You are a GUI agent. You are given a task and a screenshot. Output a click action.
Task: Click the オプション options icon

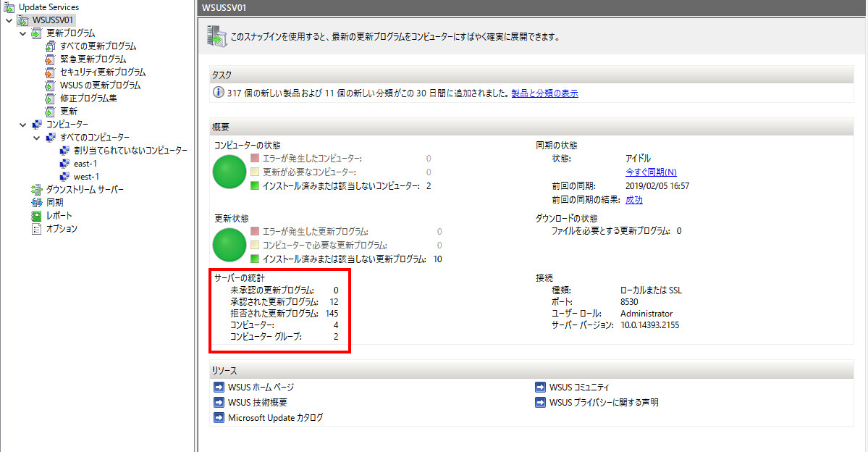(x=37, y=229)
